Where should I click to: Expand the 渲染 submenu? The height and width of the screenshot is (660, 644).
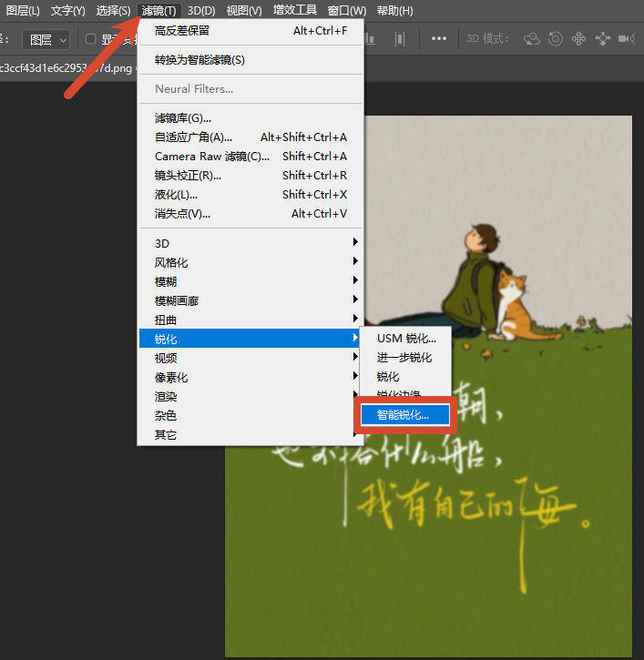(249, 396)
